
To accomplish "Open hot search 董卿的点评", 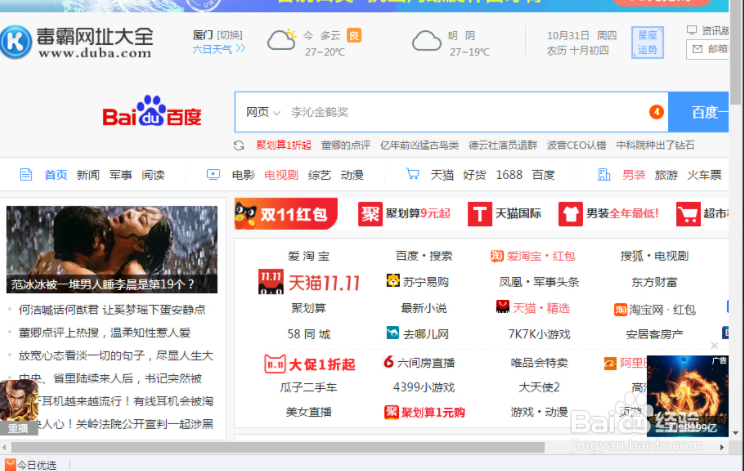I will (345, 145).
